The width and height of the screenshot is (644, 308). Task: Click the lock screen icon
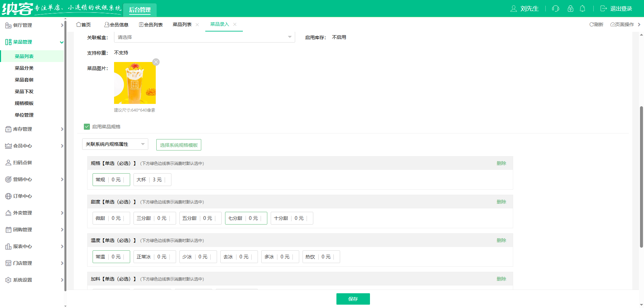point(570,9)
